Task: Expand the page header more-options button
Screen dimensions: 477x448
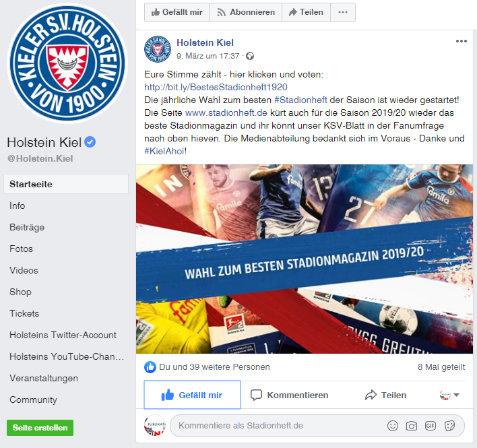Action: point(343,12)
